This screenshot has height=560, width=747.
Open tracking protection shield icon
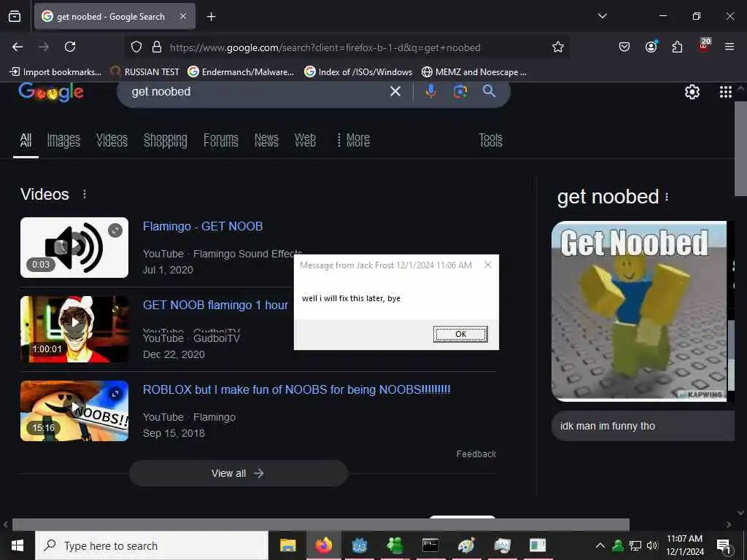(136, 47)
